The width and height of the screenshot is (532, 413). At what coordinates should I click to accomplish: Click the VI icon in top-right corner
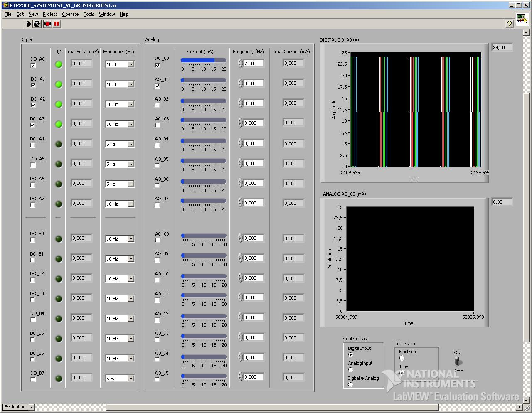522,20
